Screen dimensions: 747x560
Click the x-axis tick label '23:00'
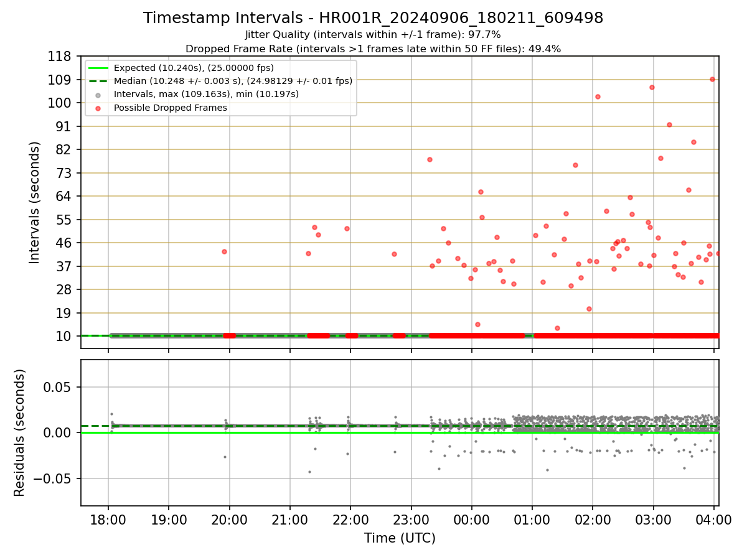click(411, 520)
